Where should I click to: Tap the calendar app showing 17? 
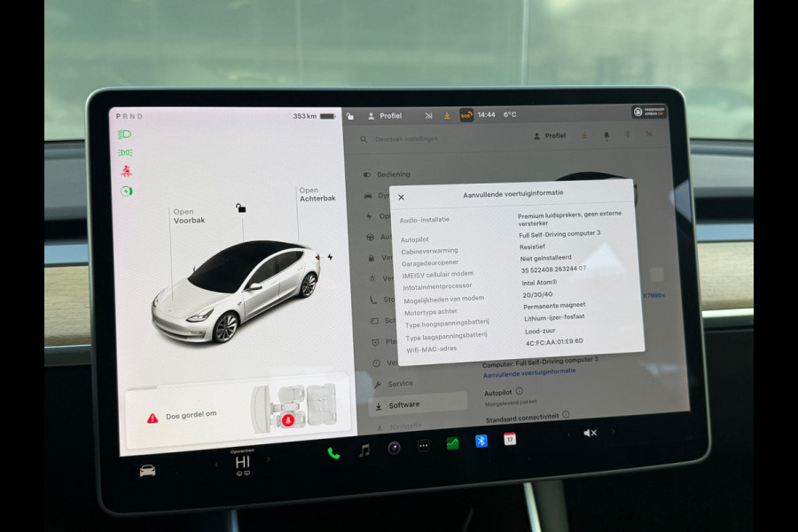tap(509, 439)
